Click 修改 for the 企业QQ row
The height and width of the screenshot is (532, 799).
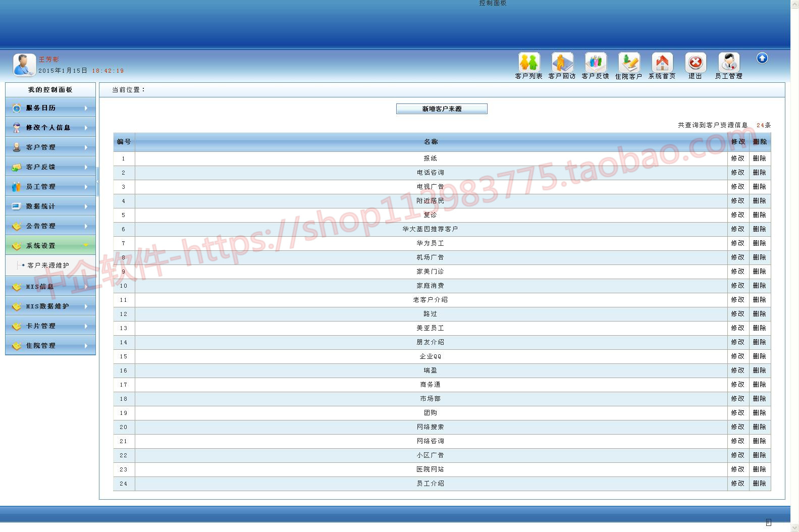tap(738, 356)
